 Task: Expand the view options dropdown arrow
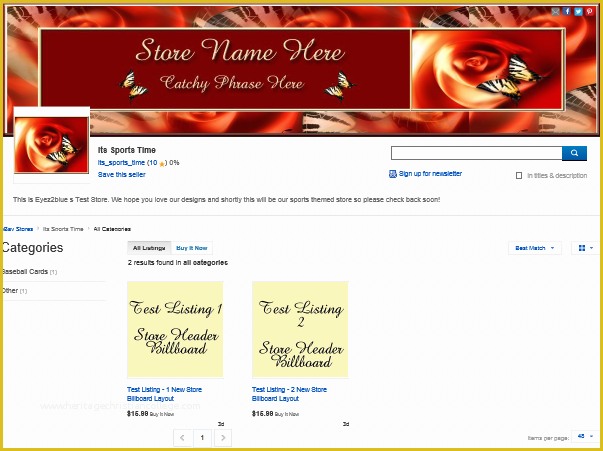tap(591, 248)
